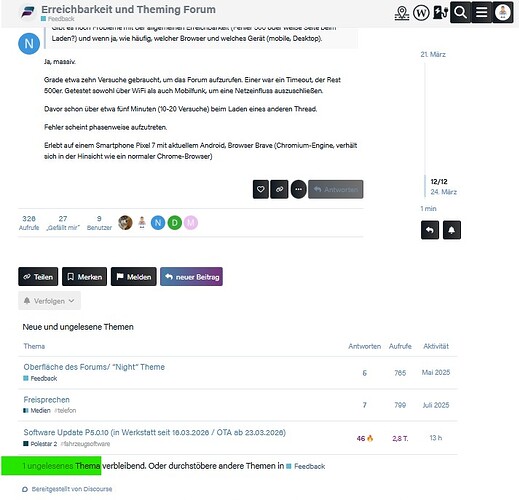Open the hamburger menu in header
The height and width of the screenshot is (500, 519).
coord(482,13)
